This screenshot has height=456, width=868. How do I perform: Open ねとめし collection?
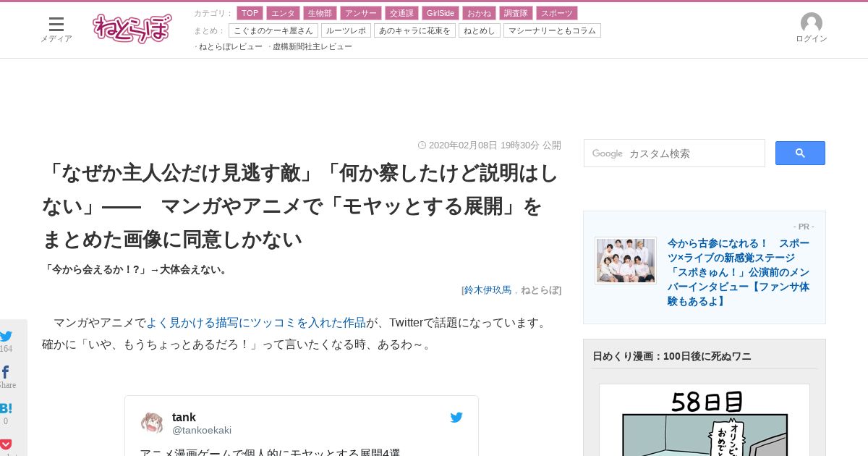480,30
